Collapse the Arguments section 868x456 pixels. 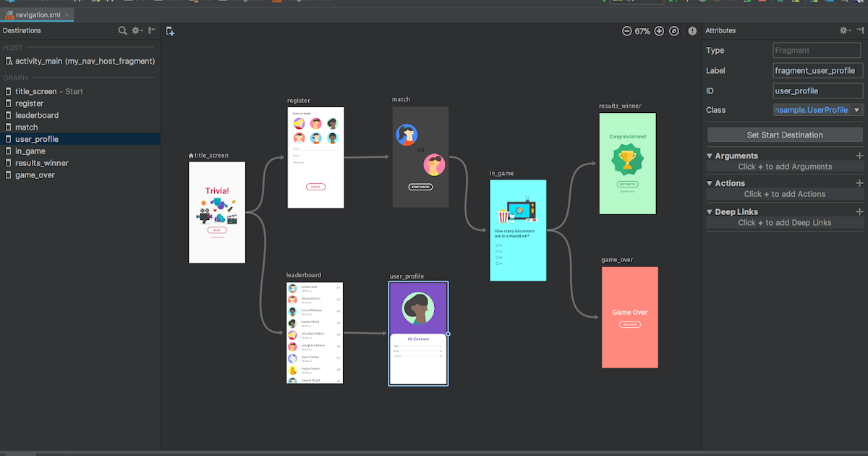coord(710,156)
